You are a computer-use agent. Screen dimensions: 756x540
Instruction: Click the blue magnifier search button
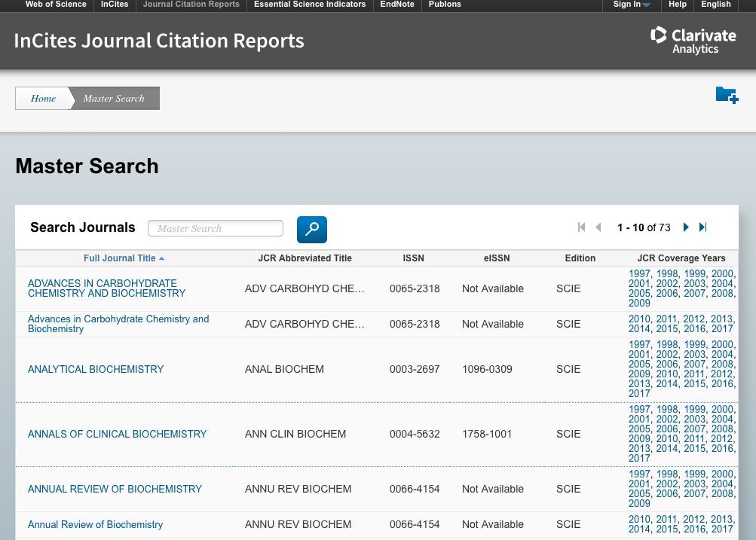[x=311, y=229]
